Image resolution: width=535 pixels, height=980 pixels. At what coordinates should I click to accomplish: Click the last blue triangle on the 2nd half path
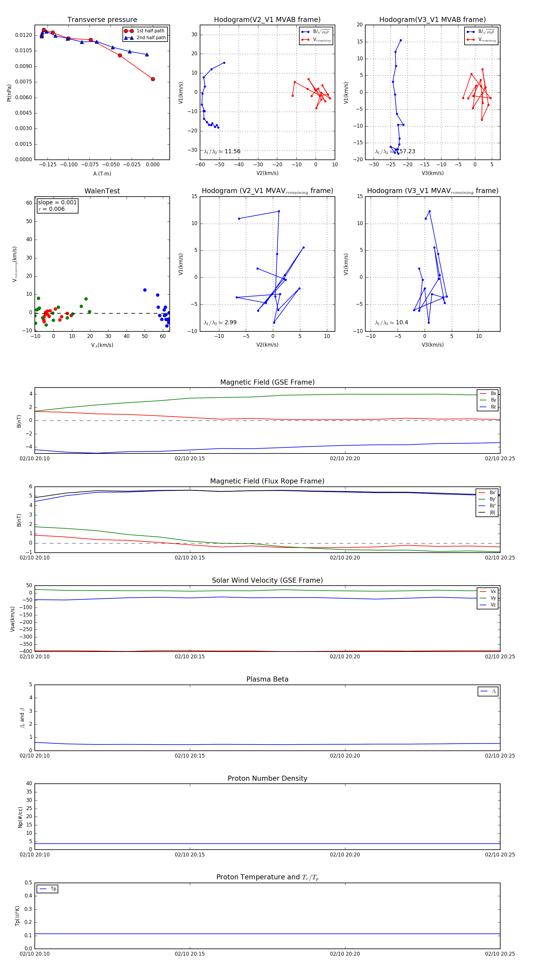(147, 54)
